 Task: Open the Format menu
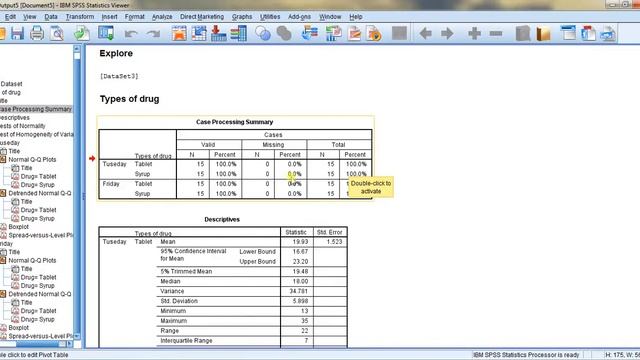[x=135, y=17]
